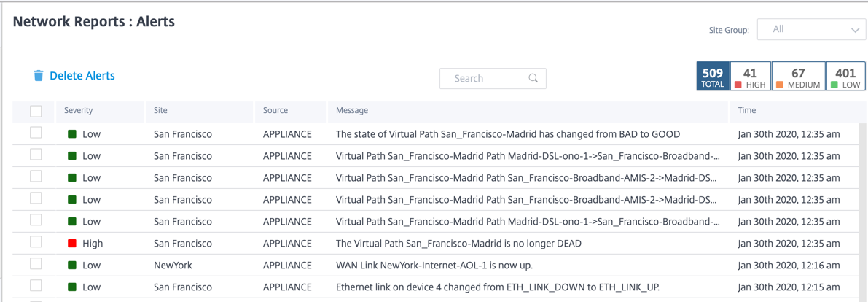
Task: Click the 'High' severity label text
Action: click(93, 243)
